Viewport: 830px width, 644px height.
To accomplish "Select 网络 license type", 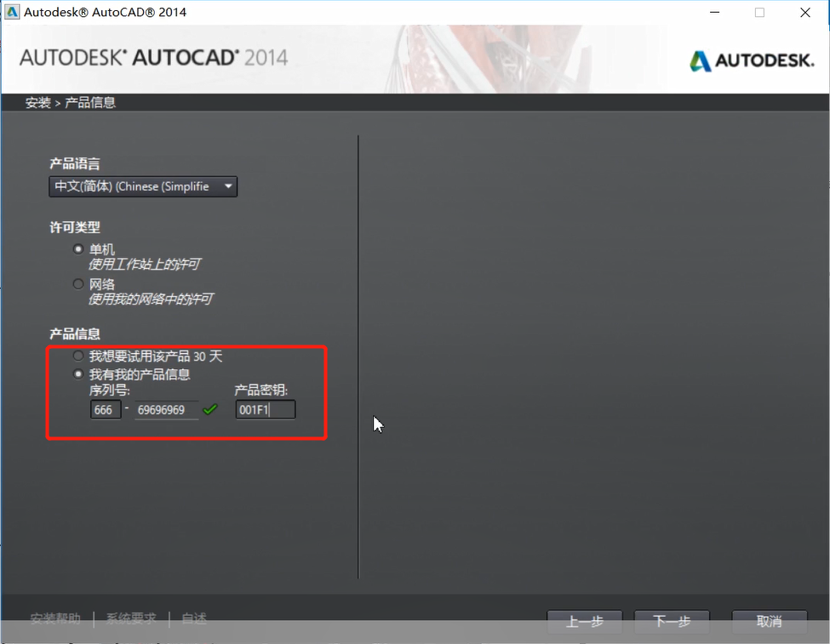I will point(77,283).
